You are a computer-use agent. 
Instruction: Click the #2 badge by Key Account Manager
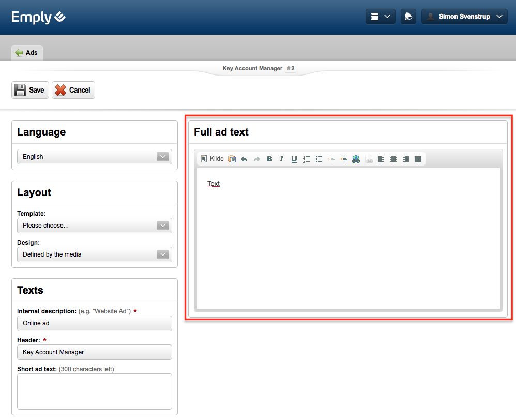pyautogui.click(x=291, y=68)
